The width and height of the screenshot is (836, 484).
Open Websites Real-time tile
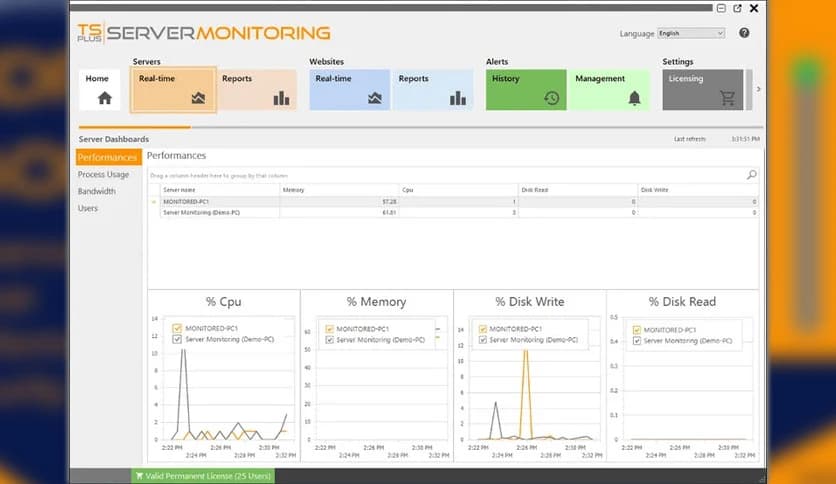pos(350,90)
